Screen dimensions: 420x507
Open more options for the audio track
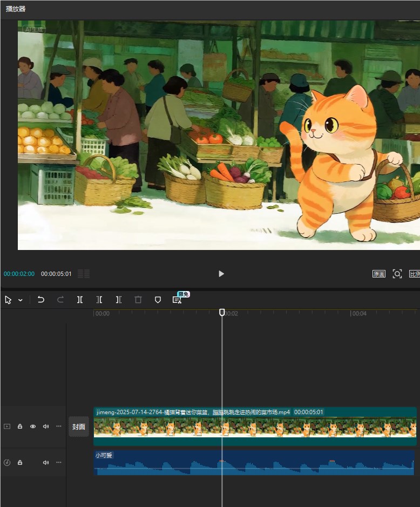(59, 463)
